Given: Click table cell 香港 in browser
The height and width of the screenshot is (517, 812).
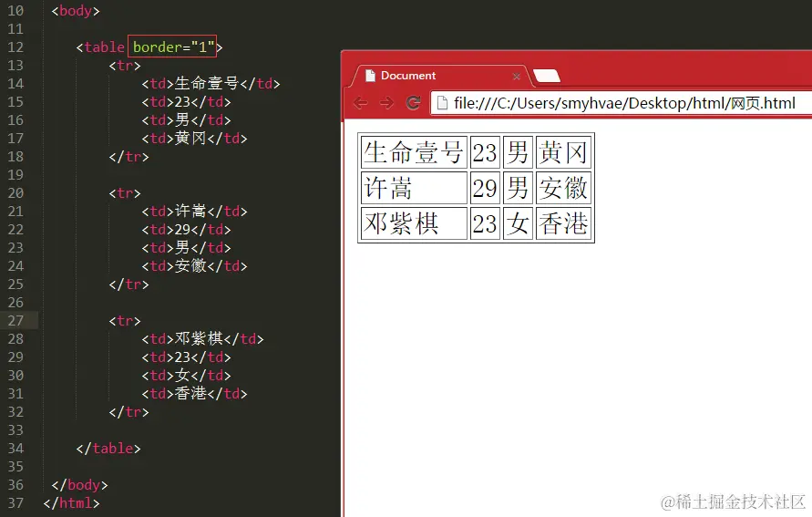Looking at the screenshot, I should click(x=563, y=223).
